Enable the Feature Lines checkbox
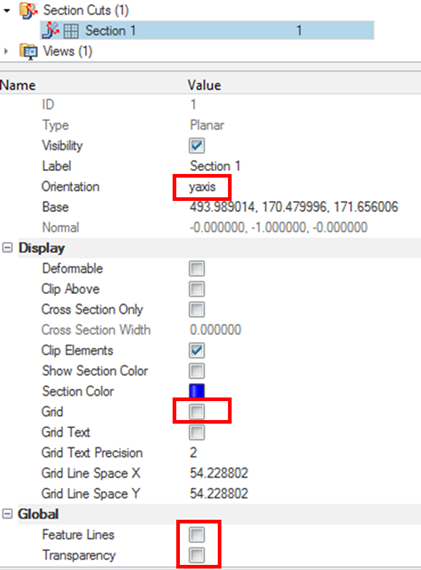The height and width of the screenshot is (570, 421). (x=197, y=535)
